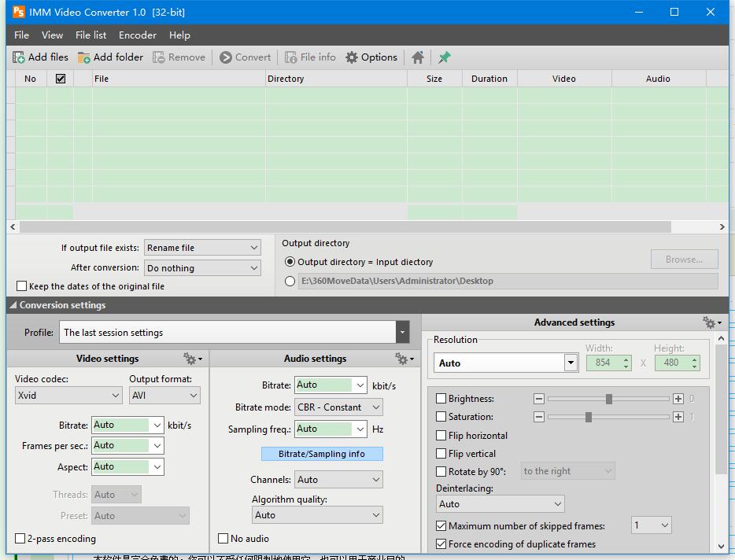Screen dimensions: 735x560
Task: Open the Aspect dropdown
Action: point(157,466)
